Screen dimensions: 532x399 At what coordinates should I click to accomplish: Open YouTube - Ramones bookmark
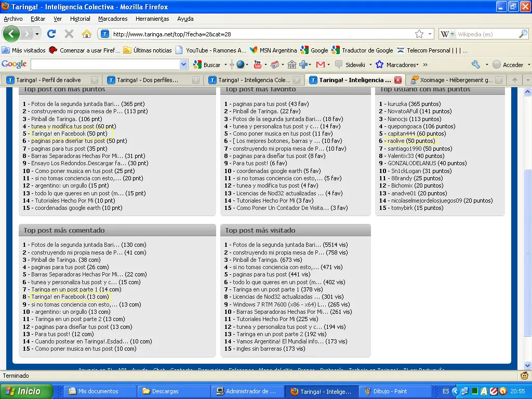tap(211, 50)
